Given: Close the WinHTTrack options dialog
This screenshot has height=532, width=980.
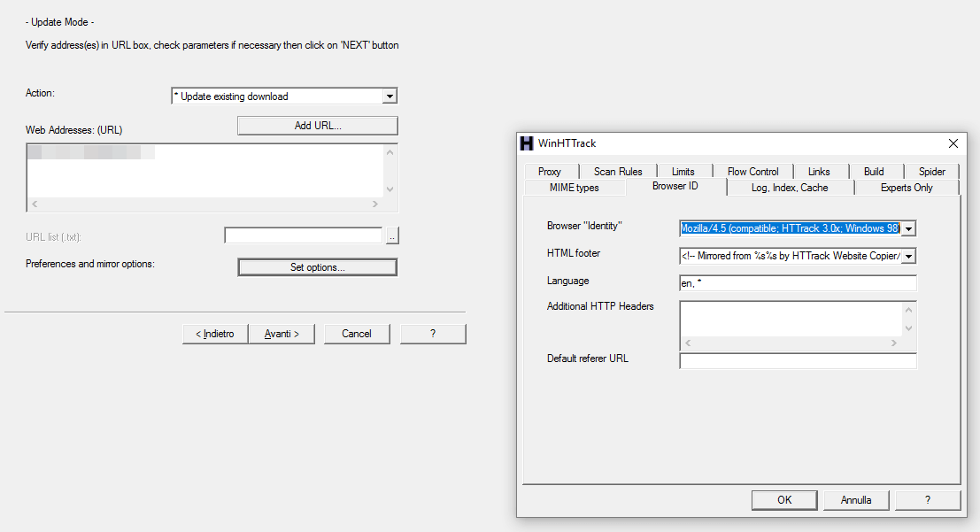Looking at the screenshot, I should click(953, 143).
